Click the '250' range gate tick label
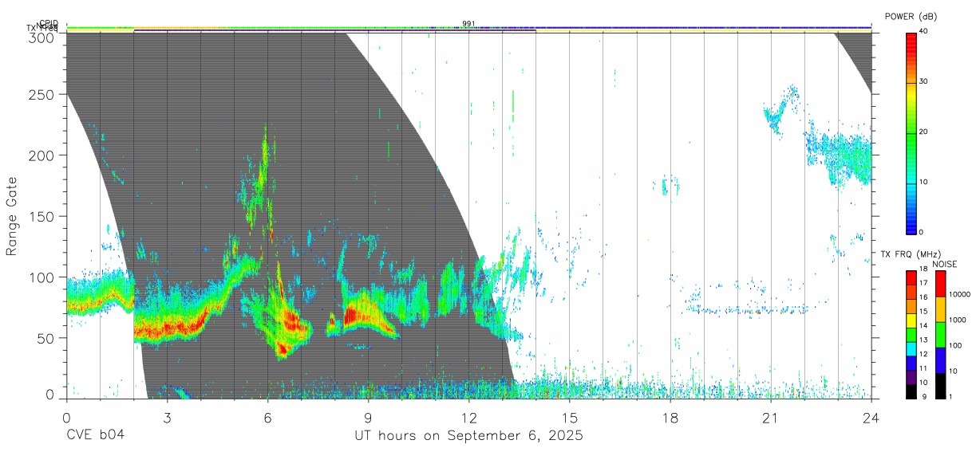This screenshot has width=980, height=452. tap(42, 94)
